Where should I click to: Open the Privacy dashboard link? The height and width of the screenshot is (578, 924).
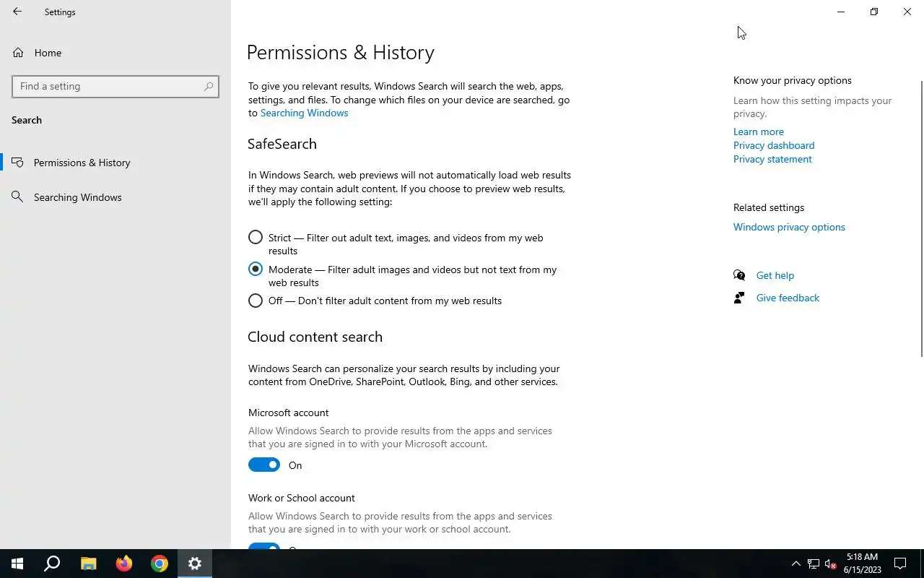click(774, 145)
